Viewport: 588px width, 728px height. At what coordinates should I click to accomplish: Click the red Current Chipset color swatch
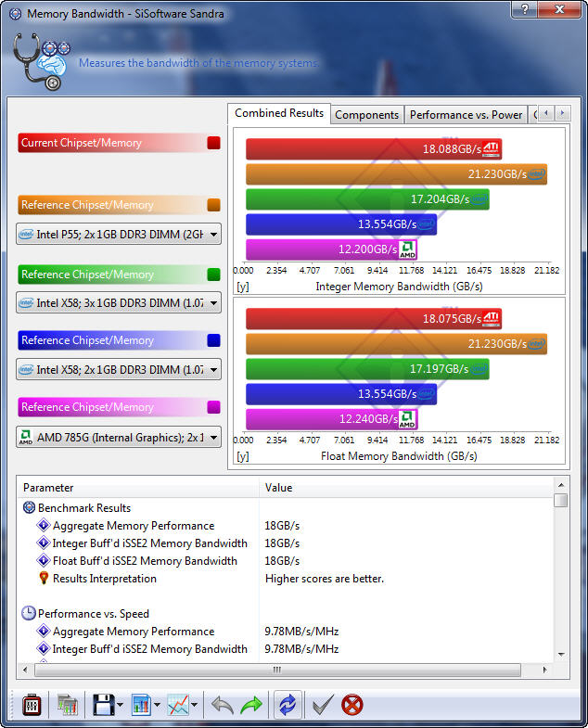(213, 143)
